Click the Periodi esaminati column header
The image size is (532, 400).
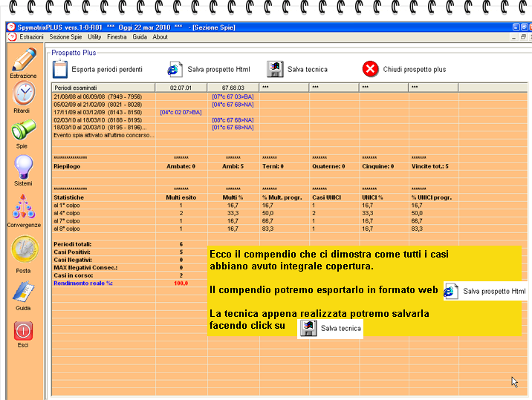point(103,88)
